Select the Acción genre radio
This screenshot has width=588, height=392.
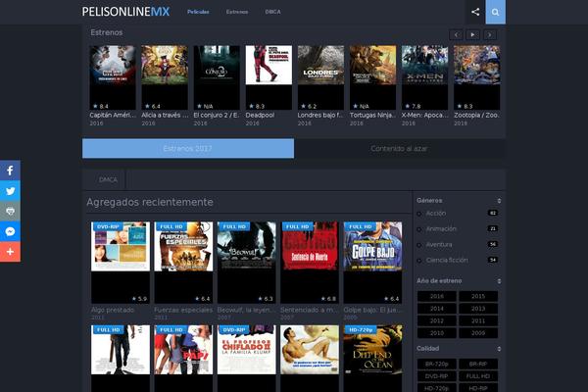pos(419,214)
